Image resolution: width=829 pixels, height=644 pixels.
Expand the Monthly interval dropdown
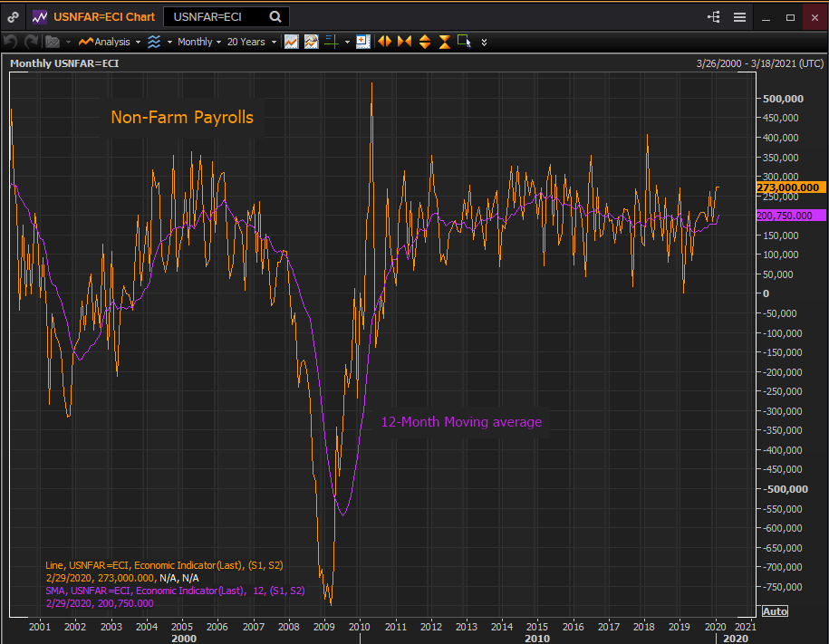(198, 42)
